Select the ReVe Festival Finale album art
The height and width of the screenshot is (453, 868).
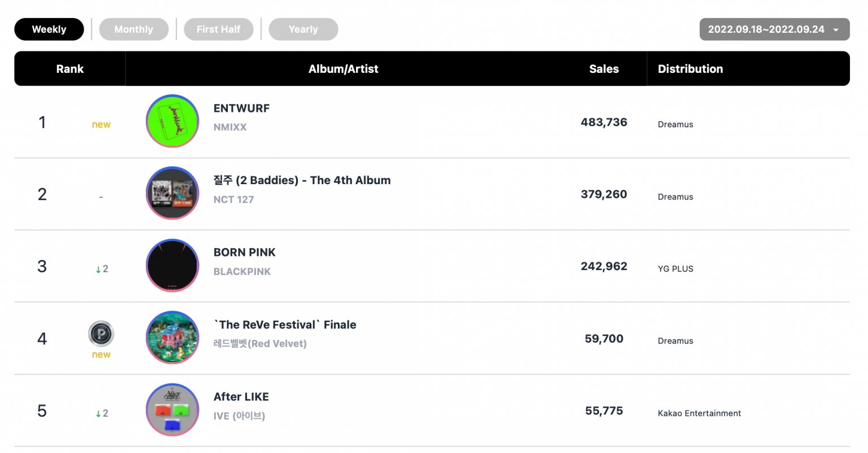(x=172, y=338)
